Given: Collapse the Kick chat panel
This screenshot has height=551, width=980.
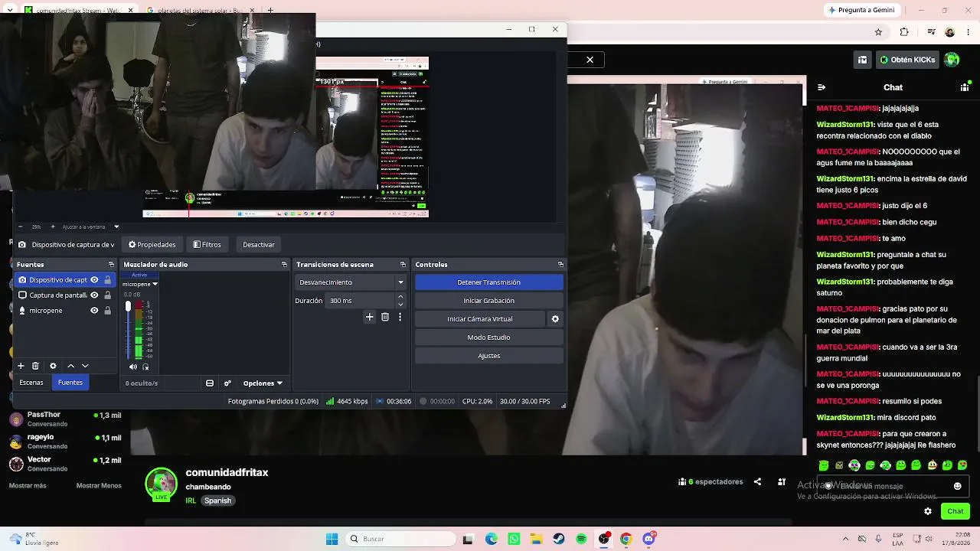Looking at the screenshot, I should tap(821, 87).
